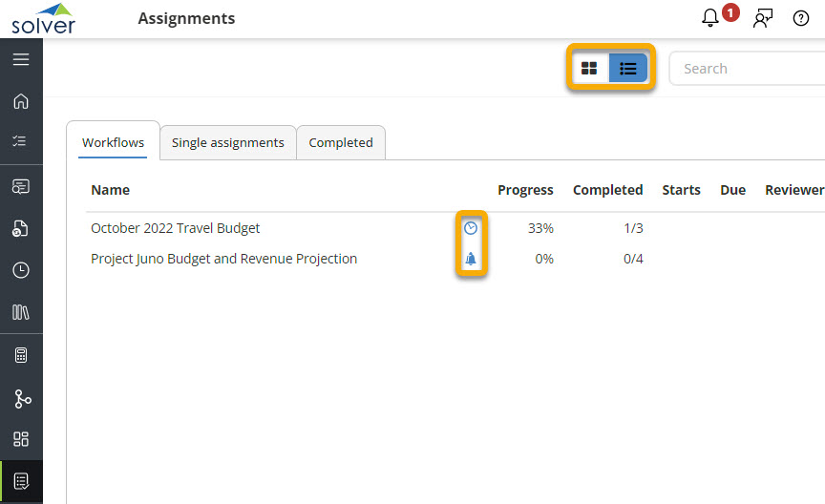
Task: Open the user feedback chat icon
Action: tap(762, 18)
